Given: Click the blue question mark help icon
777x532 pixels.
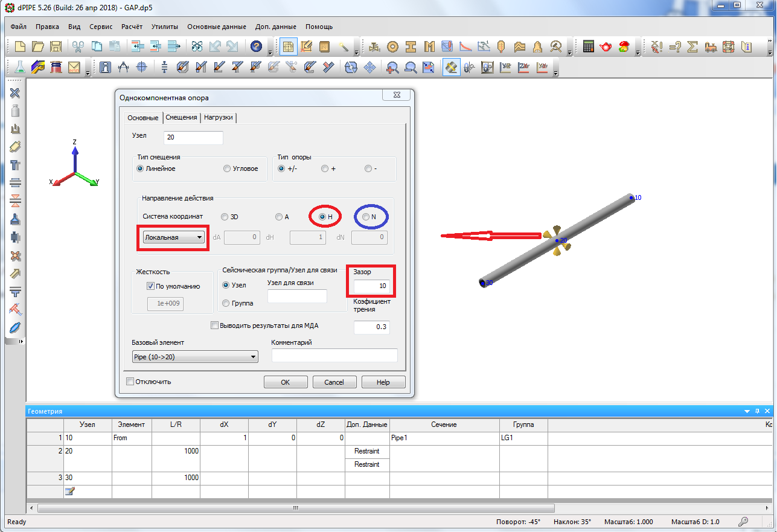Looking at the screenshot, I should 256,46.
